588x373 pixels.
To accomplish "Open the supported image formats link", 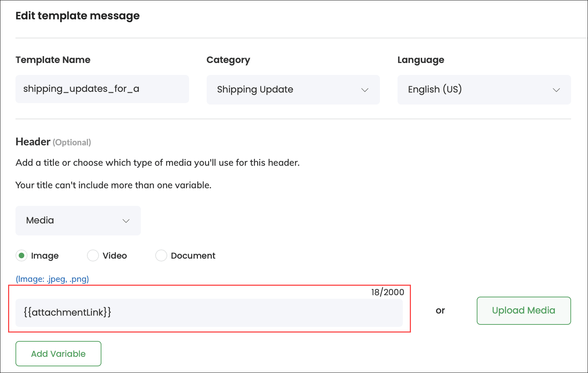I will (52, 279).
